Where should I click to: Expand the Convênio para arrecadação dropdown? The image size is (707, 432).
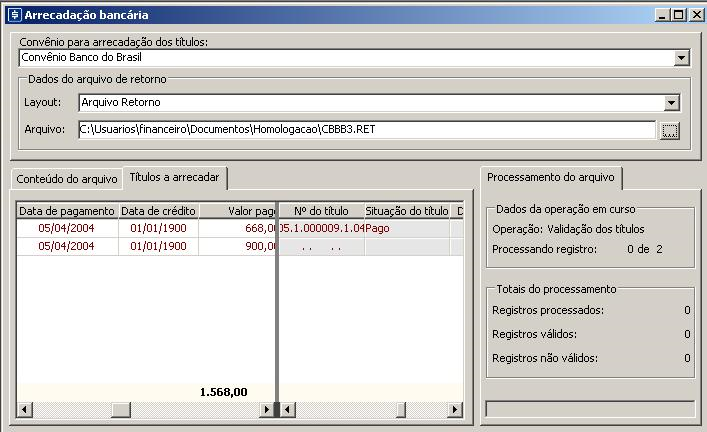pos(682,58)
